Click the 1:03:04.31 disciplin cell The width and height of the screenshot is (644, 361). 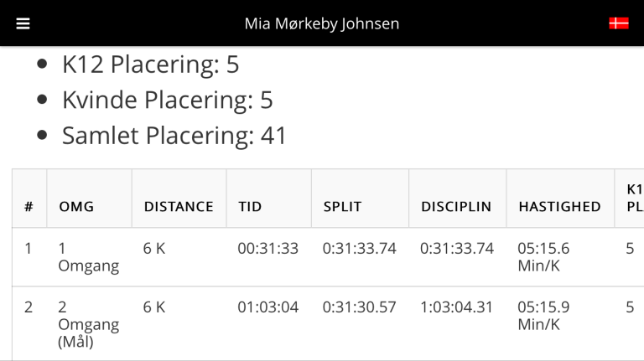pos(457,307)
